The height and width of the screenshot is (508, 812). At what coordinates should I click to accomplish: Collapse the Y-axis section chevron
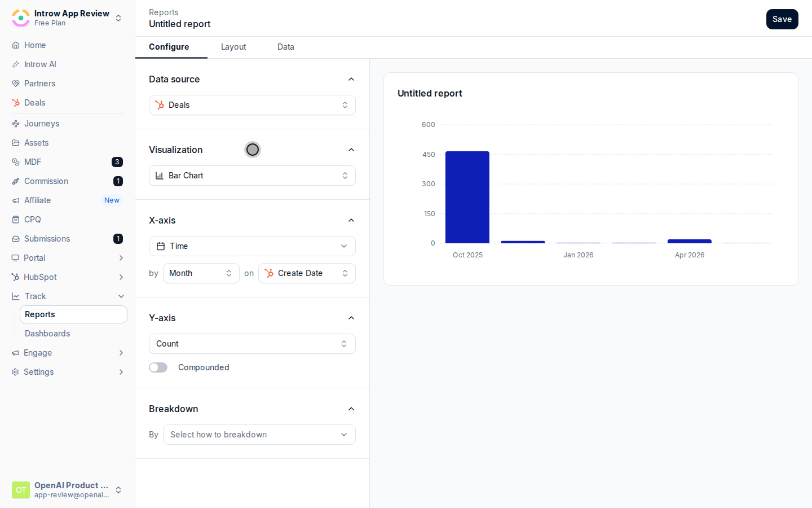pos(351,318)
